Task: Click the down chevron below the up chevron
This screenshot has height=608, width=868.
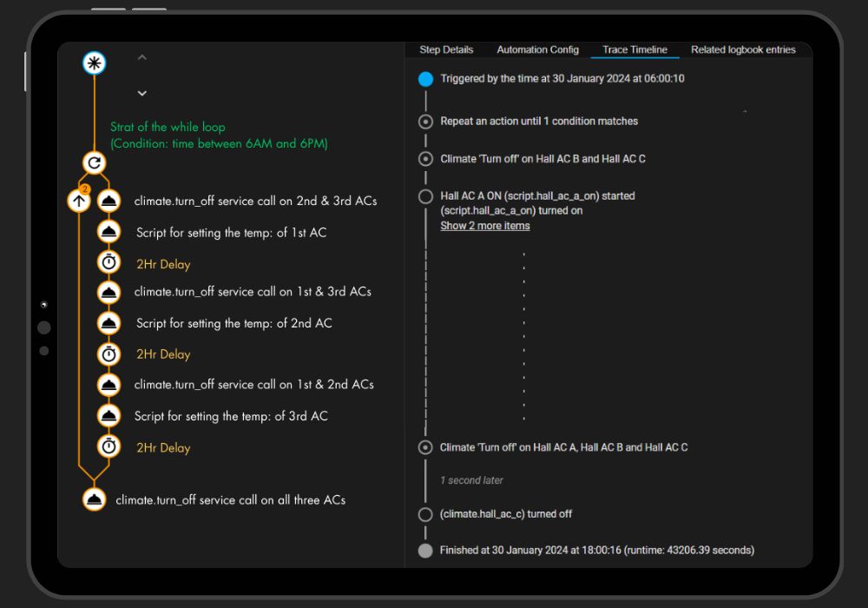Action: point(142,93)
